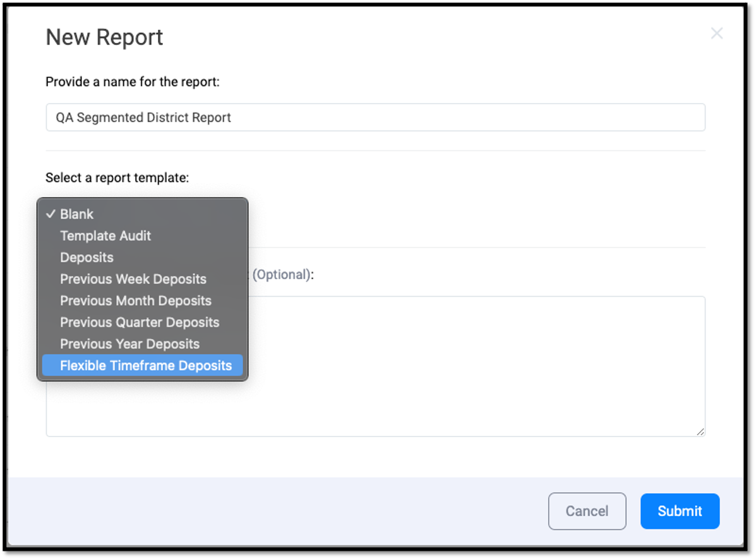Cancel creating the report

tap(587, 511)
